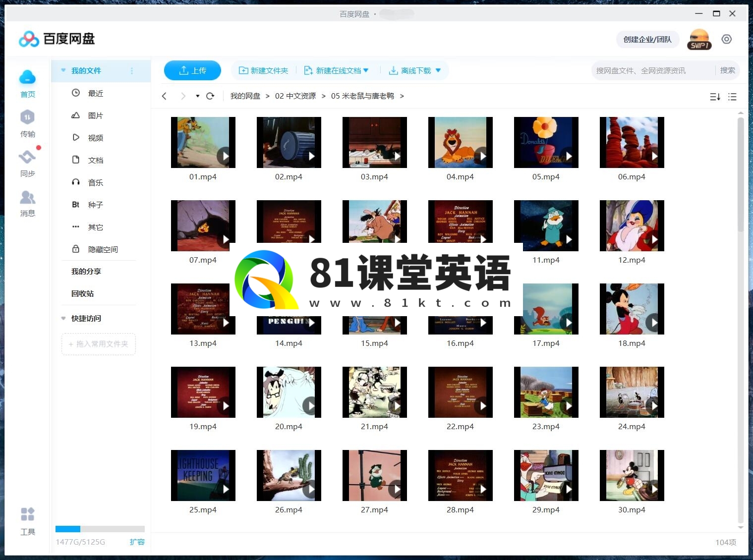Click the 20.mp4 file name
Viewport: 753px width, 560px height.
[x=289, y=427]
